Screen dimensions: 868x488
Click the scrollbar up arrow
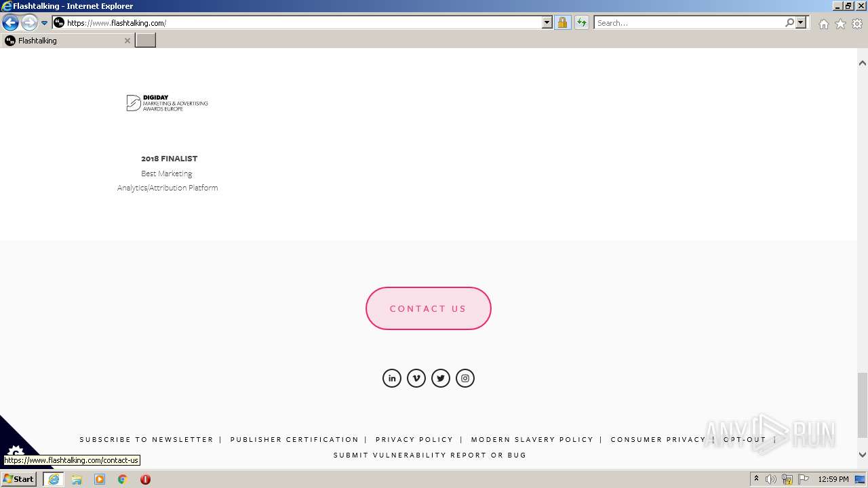[x=863, y=63]
